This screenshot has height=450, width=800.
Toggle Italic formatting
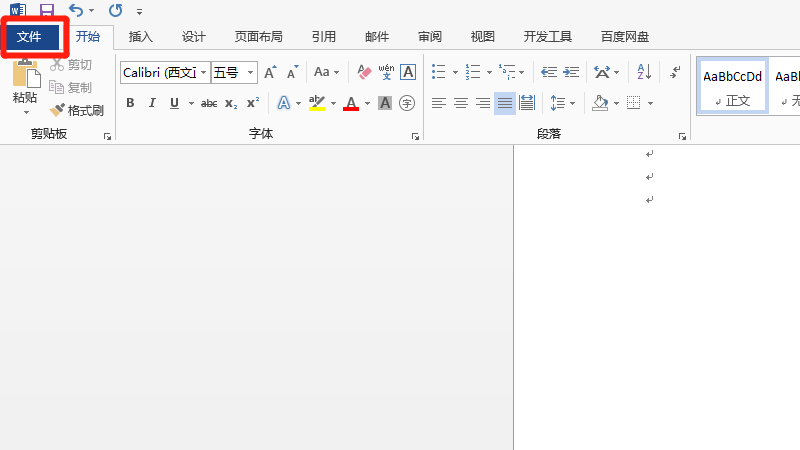152,103
